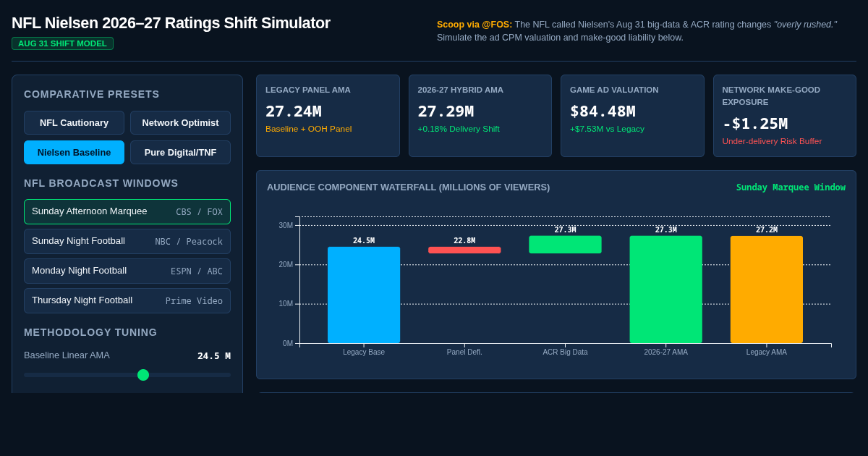868x456 pixels.
Task: Click the '27.24M' legacy AMA value
Action: (294, 111)
